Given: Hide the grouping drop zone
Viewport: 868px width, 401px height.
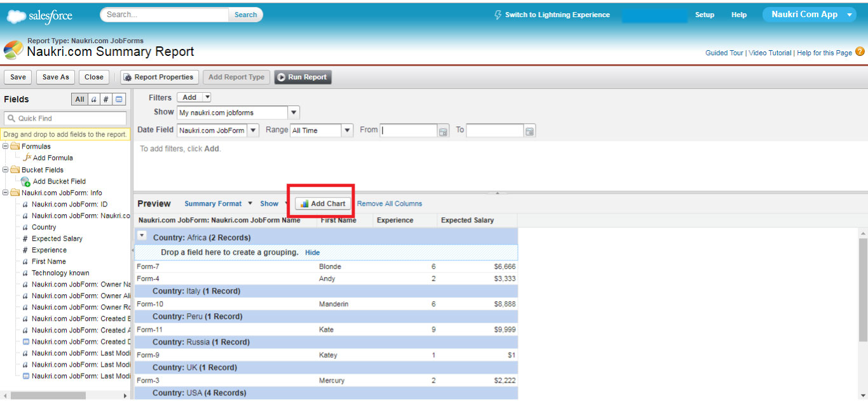Looking at the screenshot, I should coord(312,252).
